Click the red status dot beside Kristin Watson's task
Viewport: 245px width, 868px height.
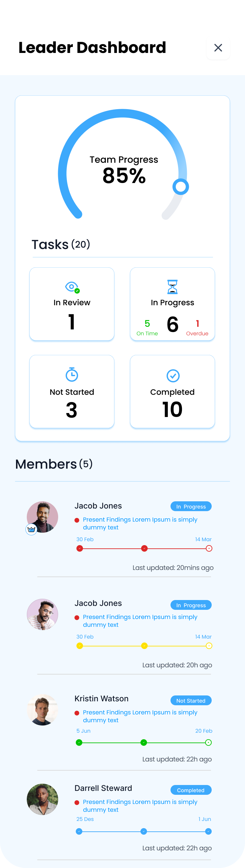click(77, 713)
